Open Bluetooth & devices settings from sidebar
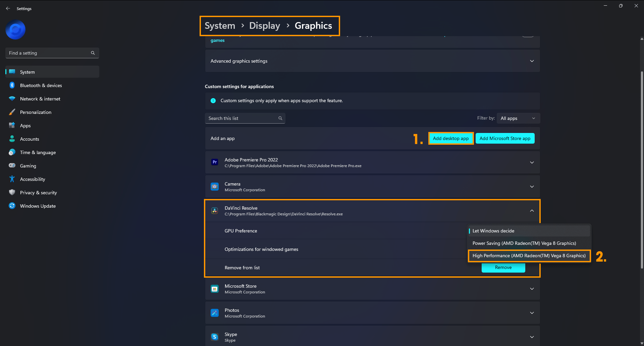 [40, 85]
